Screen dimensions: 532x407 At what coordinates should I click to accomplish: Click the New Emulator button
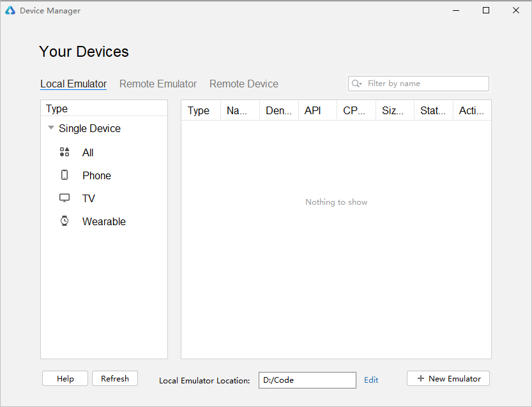click(x=448, y=378)
